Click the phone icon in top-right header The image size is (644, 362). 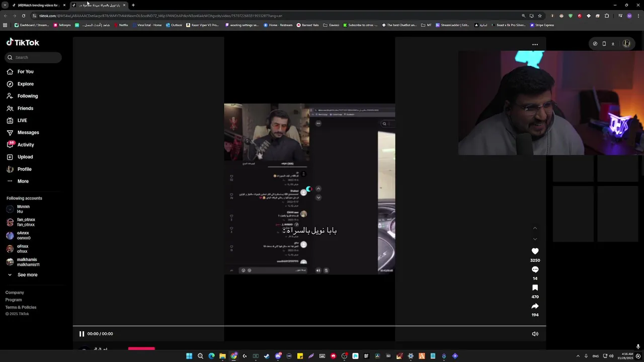(604, 44)
